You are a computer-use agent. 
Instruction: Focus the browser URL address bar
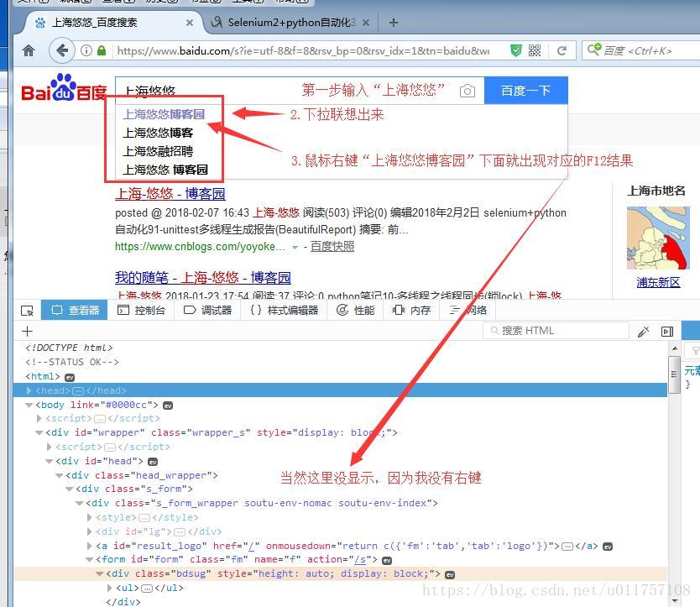coord(304,50)
